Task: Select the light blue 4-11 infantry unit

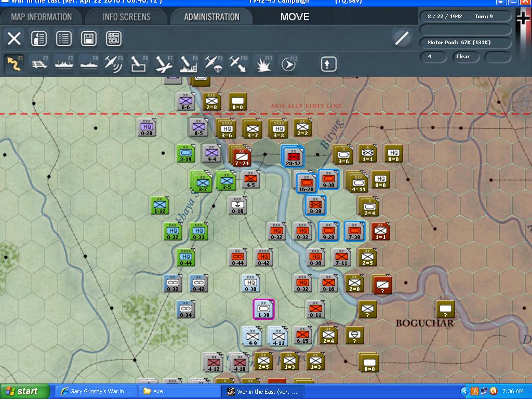Action: coord(278,336)
